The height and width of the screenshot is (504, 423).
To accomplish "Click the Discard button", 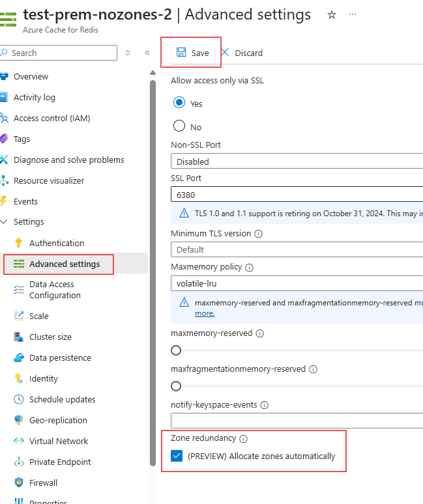I will [242, 53].
